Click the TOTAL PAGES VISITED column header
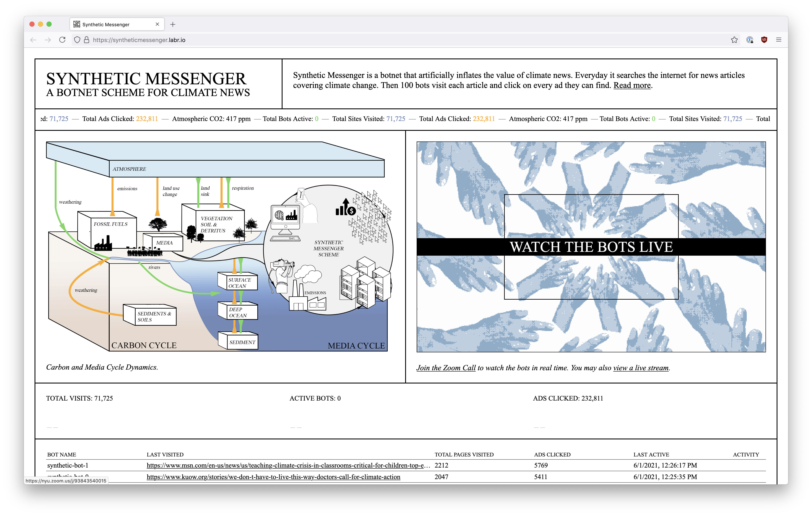Screen dimensions: 812x516 [464, 455]
